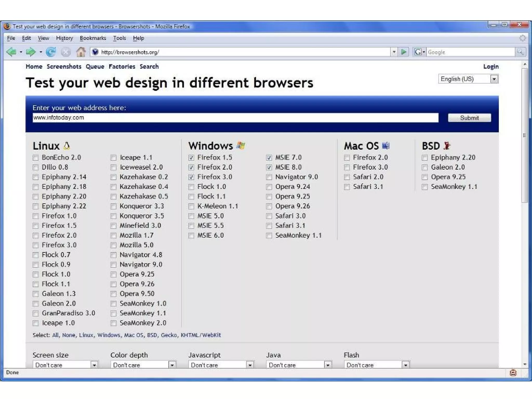532x399 pixels.
Task: Open the Tools menu
Action: coord(119,38)
